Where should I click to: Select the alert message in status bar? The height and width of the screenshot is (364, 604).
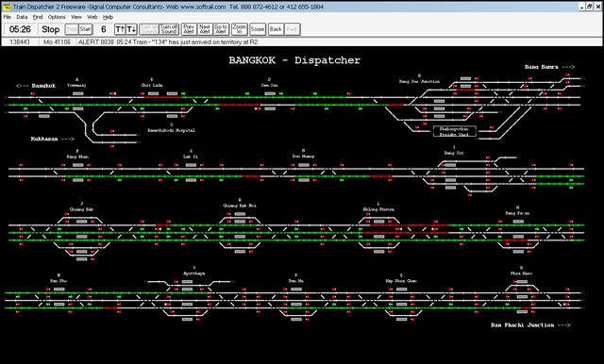click(x=169, y=41)
